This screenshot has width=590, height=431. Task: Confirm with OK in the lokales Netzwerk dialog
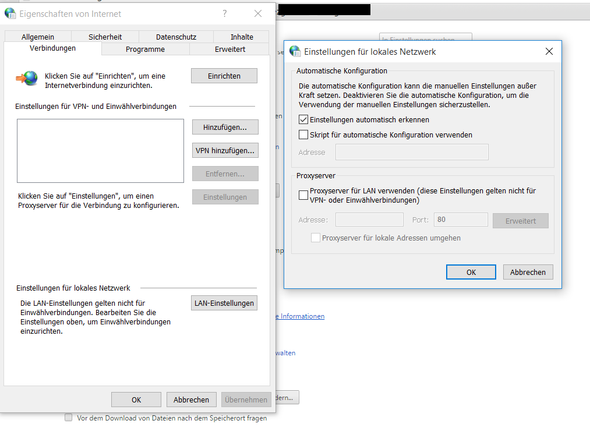471,272
